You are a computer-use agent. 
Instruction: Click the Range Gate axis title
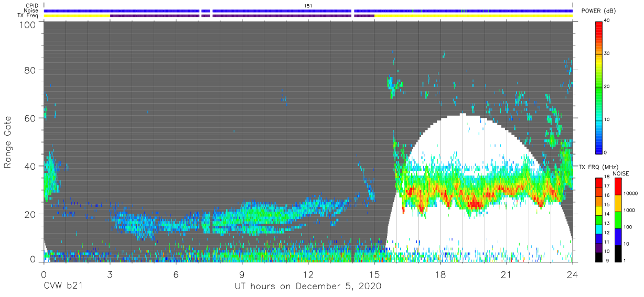point(8,142)
